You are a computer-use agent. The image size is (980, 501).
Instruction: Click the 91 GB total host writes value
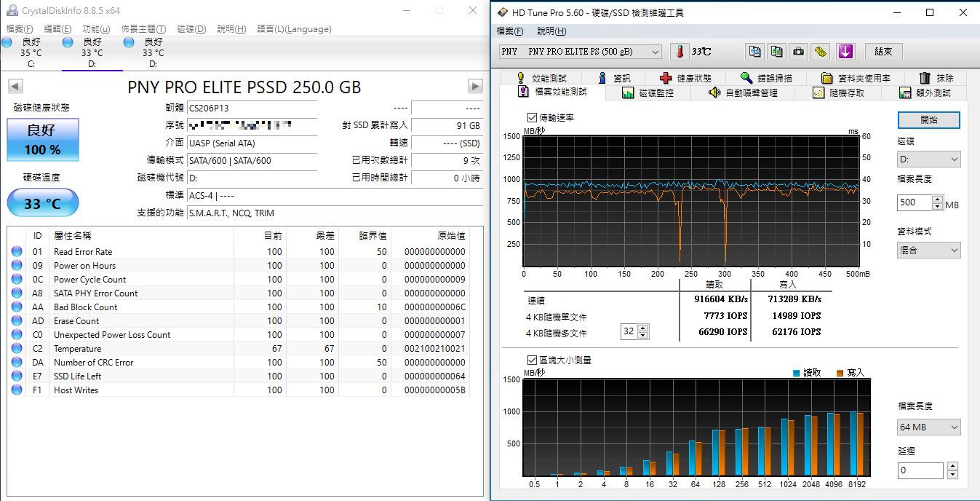[447, 125]
